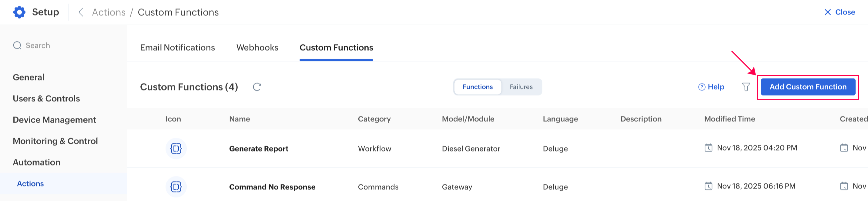Click the Generate Report function icon

coord(176,148)
